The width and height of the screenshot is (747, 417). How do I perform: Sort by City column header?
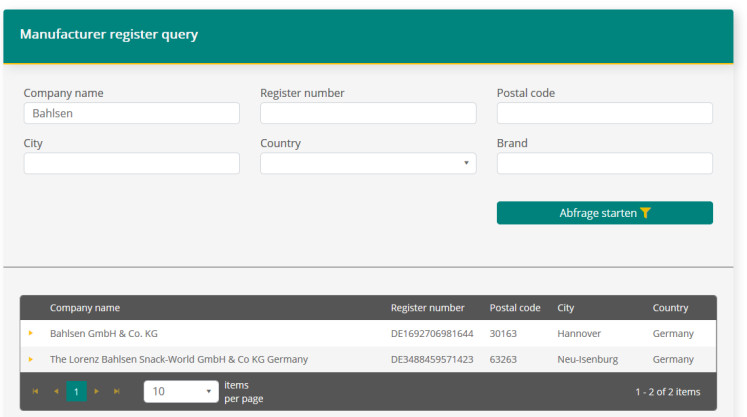tap(565, 308)
